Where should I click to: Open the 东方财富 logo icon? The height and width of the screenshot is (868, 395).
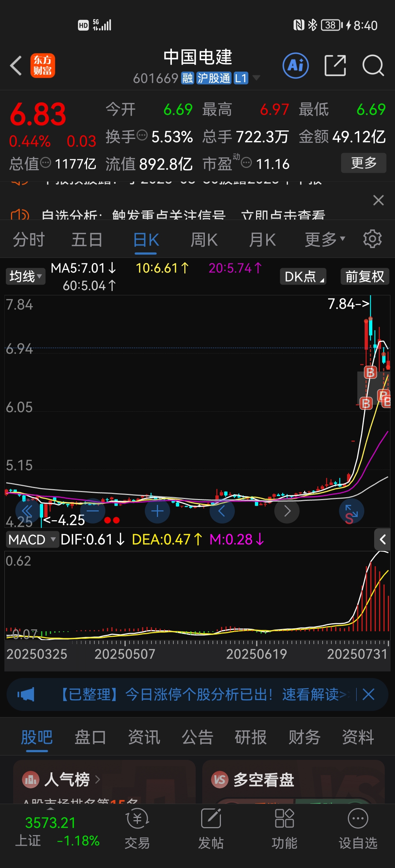tap(43, 66)
